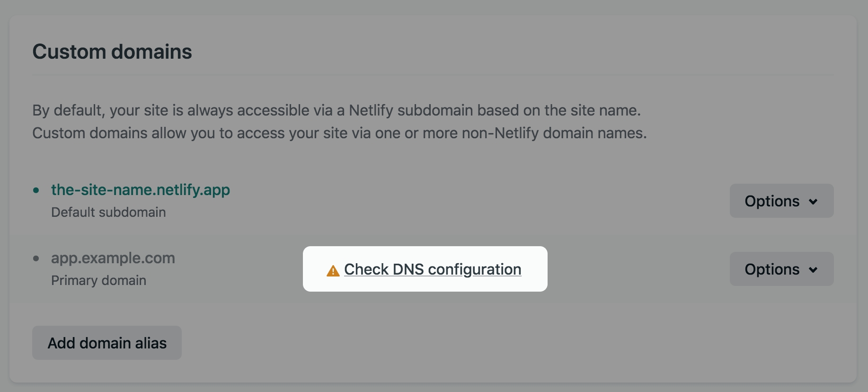Click the chevron arrow in the default subdomain's Options

coord(813,202)
